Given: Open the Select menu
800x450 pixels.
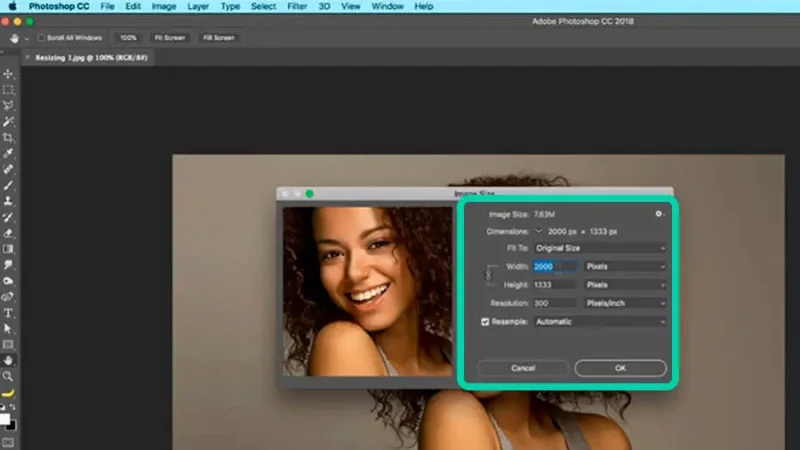Looking at the screenshot, I should click(263, 6).
